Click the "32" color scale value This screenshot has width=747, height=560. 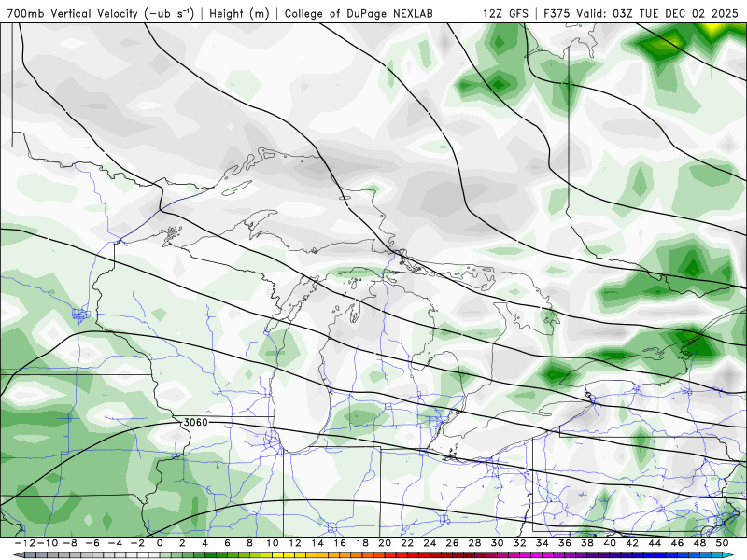tap(520, 543)
